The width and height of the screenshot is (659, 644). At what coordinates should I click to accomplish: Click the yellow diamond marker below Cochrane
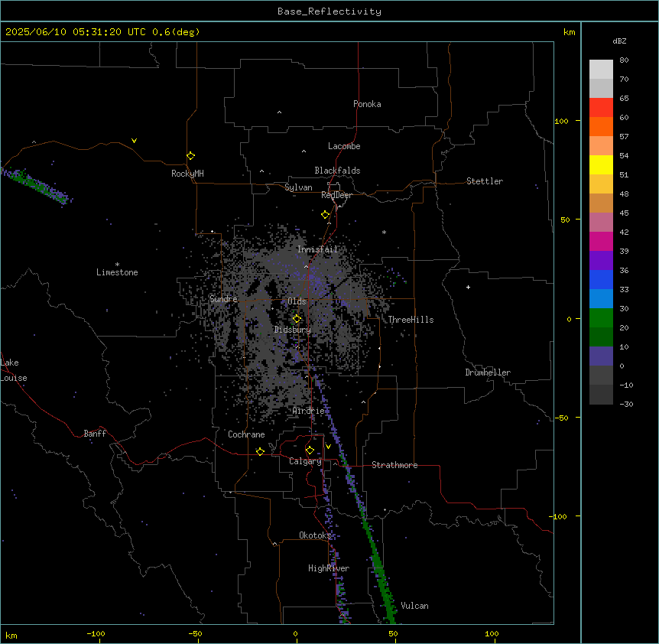(260, 451)
